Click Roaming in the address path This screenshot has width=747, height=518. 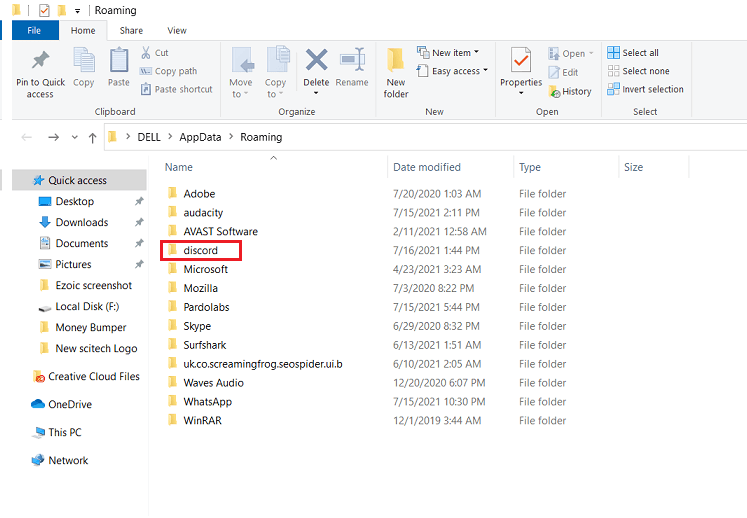tap(261, 137)
